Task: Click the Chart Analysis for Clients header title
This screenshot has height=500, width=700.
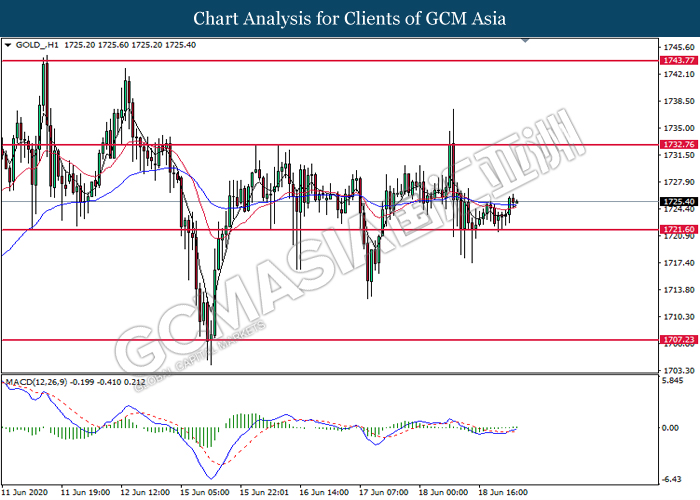Action: point(350,18)
